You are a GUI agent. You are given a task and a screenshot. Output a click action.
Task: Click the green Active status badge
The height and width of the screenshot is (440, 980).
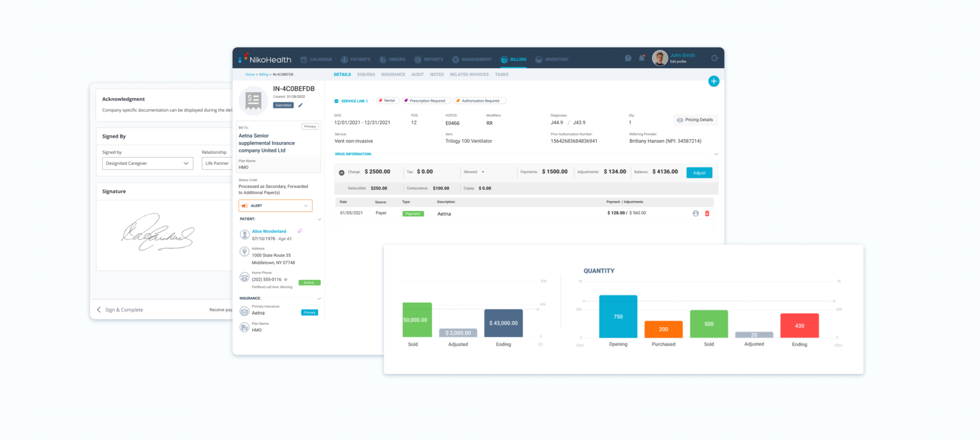pyautogui.click(x=309, y=283)
